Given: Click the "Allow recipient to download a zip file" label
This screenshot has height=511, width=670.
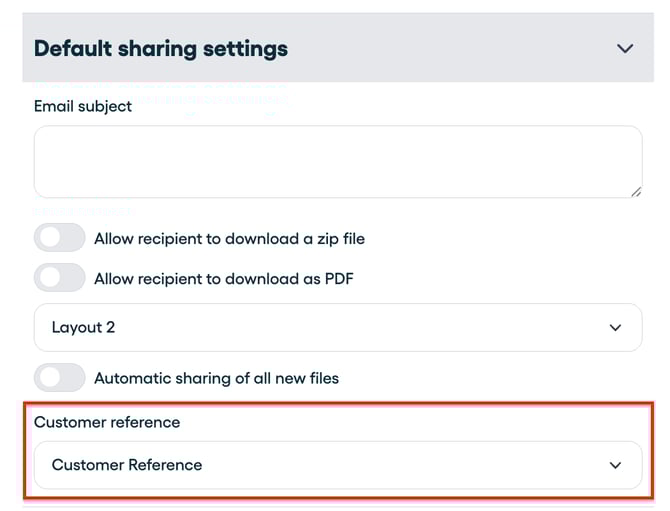Looking at the screenshot, I should tap(229, 239).
